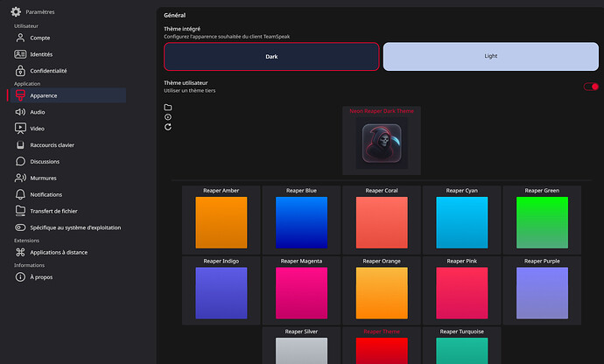Click the download theme icon

click(x=168, y=117)
